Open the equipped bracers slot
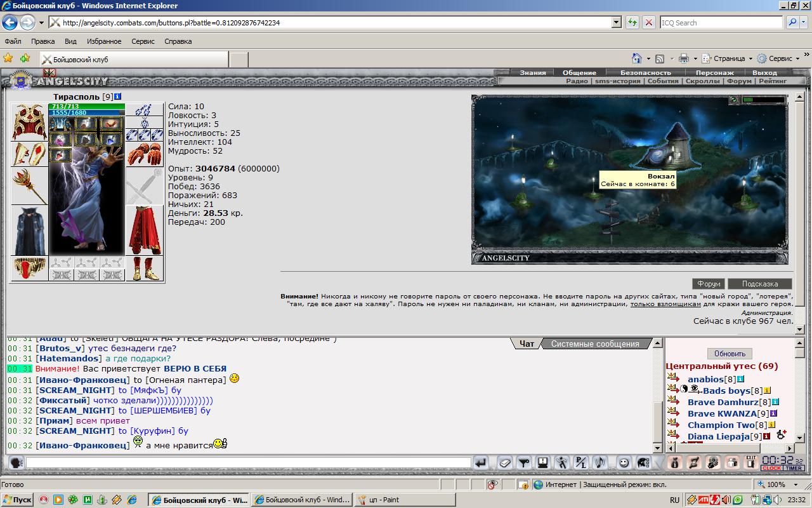This screenshot has height=508, width=812. (x=29, y=154)
